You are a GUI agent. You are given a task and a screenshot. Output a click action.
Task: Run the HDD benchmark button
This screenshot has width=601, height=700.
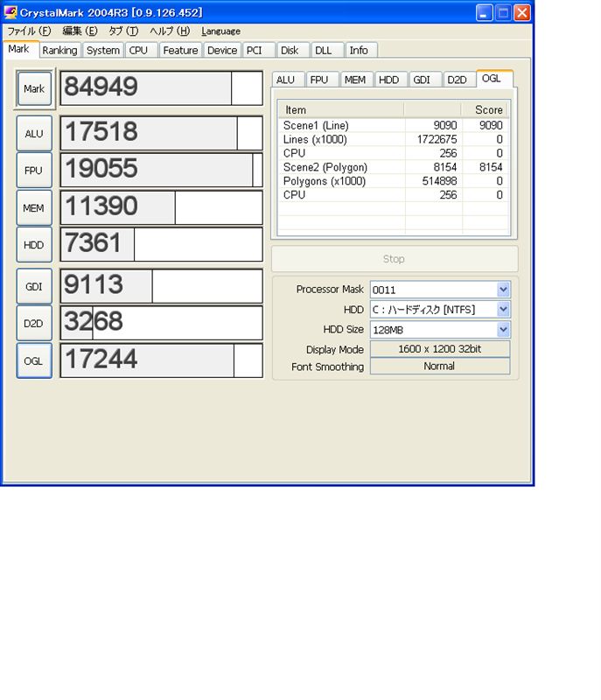point(34,245)
